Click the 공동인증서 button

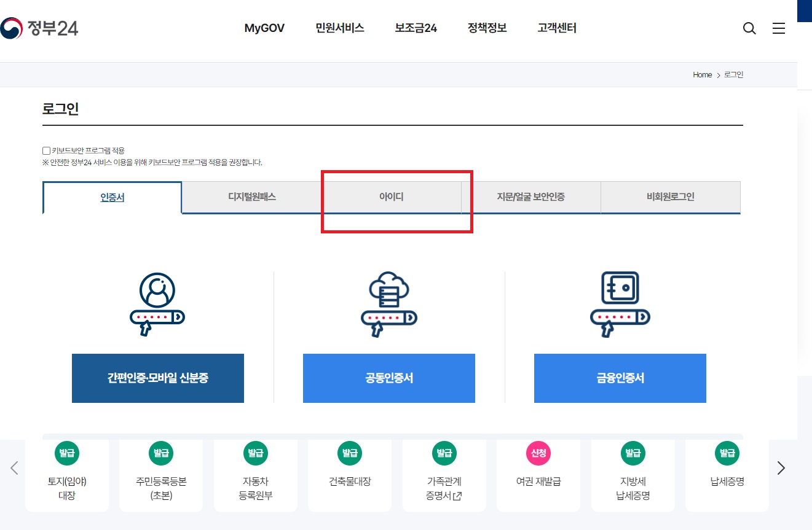[x=389, y=378]
